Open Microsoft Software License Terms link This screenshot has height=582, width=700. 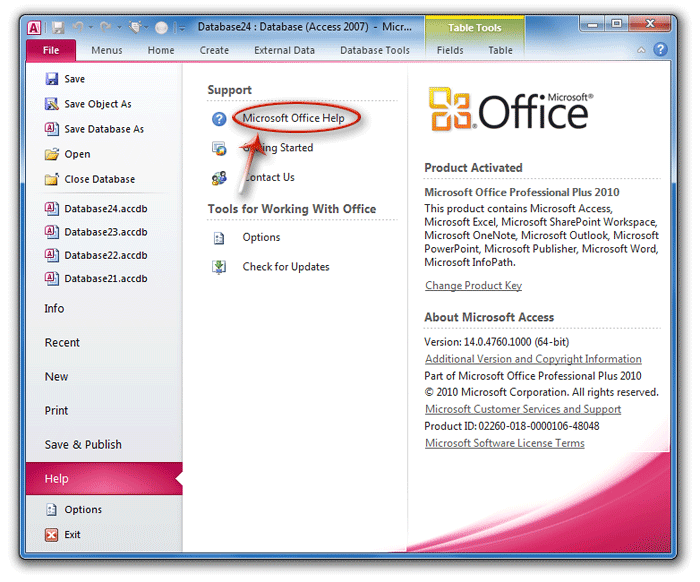505,443
